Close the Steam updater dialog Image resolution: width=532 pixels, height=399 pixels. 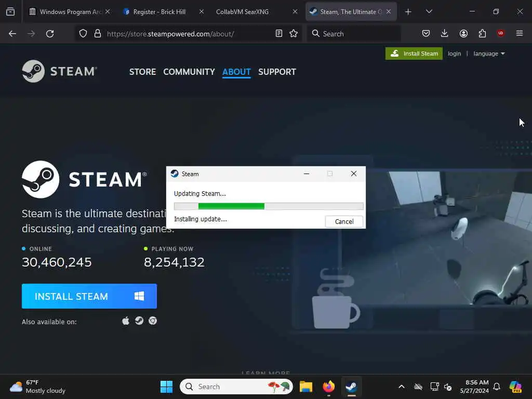[x=353, y=174]
